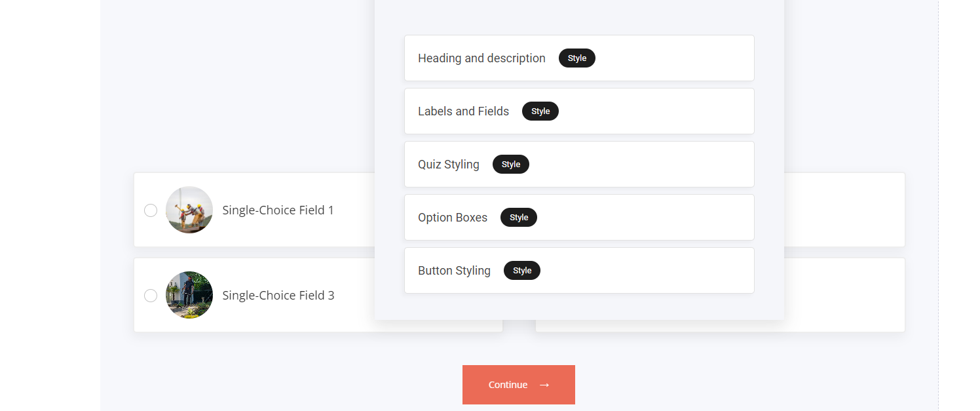This screenshot has height=411, width=980.
Task: Click the gardener thumbnail for Field 3
Action: click(189, 295)
